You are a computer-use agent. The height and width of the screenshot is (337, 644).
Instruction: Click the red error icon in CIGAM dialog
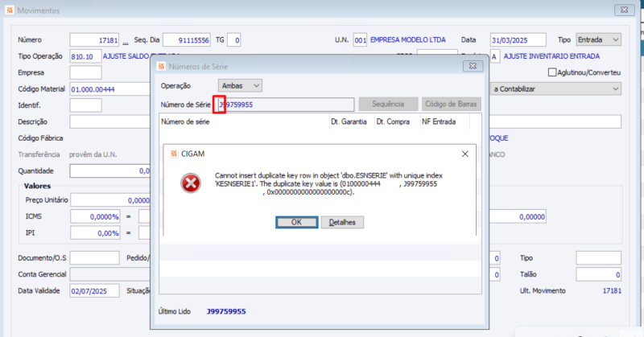[191, 183]
